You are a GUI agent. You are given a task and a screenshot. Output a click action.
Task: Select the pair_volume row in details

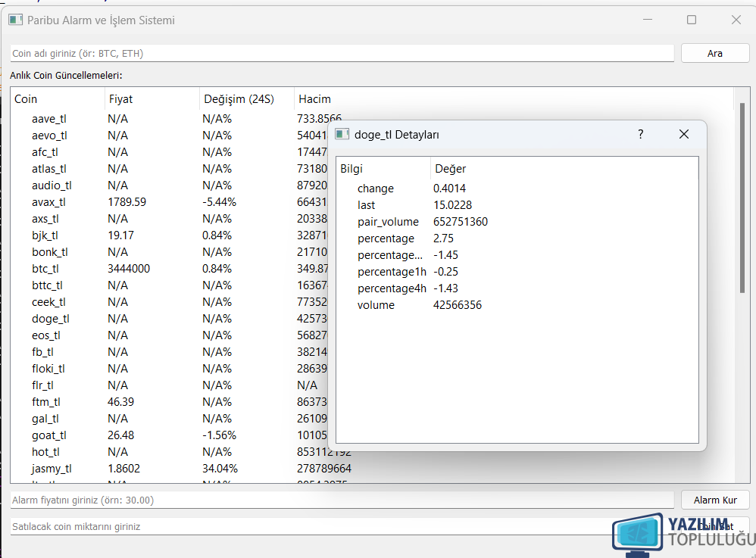pos(517,222)
